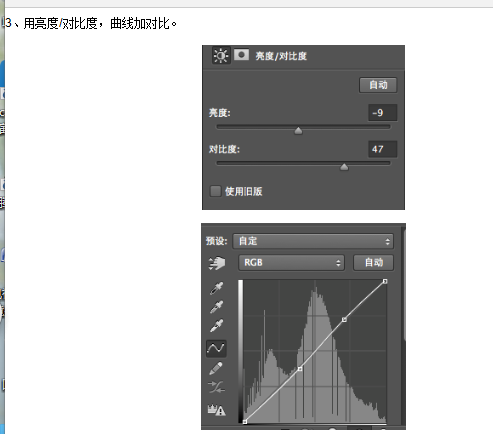
Task: Click the 自动 button in the Curves panel
Action: tap(374, 263)
